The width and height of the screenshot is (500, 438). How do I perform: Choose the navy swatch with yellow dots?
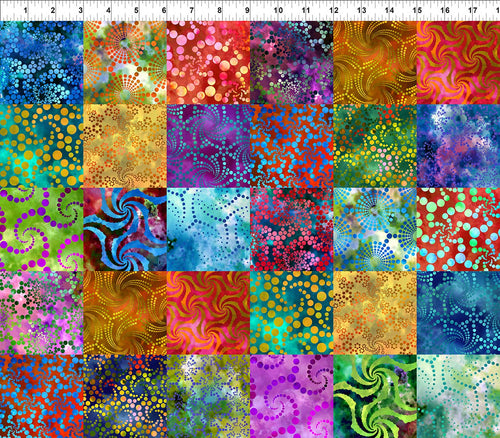pyautogui.click(x=125, y=396)
